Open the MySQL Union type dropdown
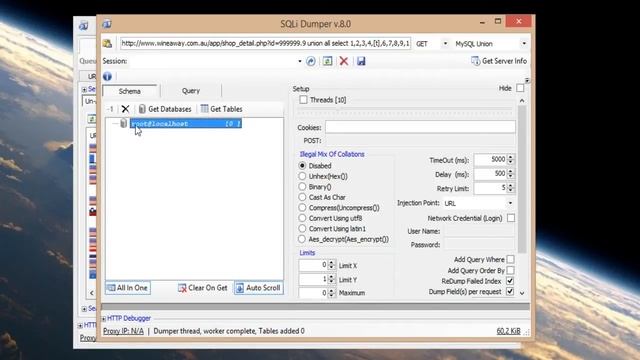 pos(524,44)
